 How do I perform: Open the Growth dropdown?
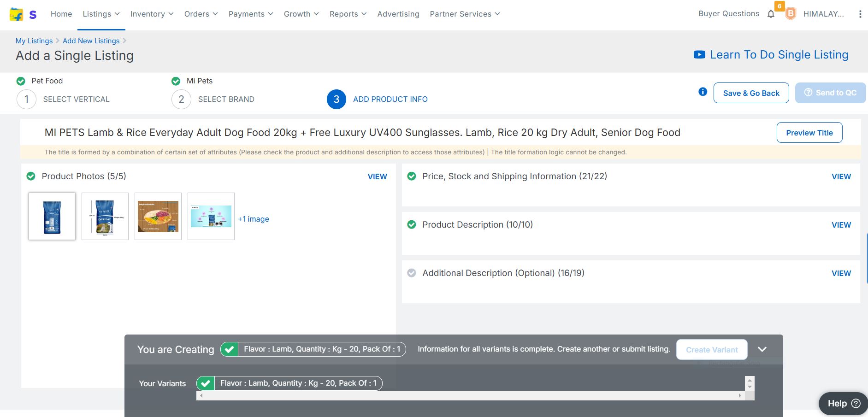301,14
